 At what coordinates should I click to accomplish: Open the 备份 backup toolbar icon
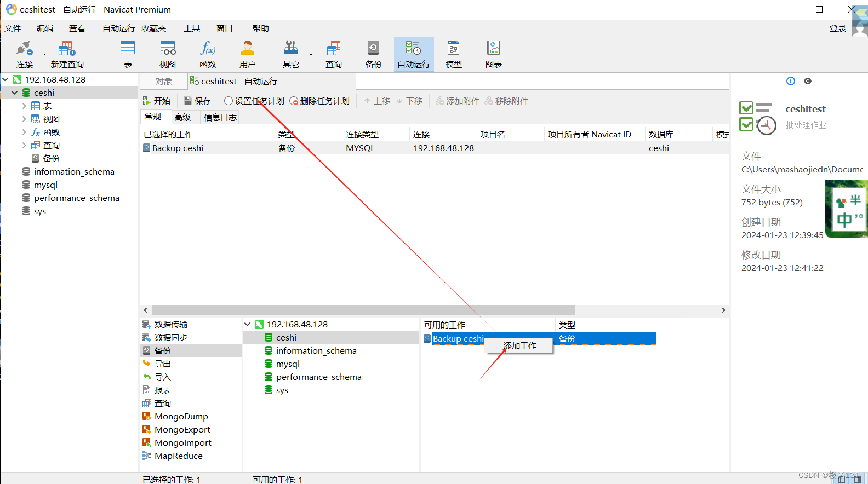point(373,54)
